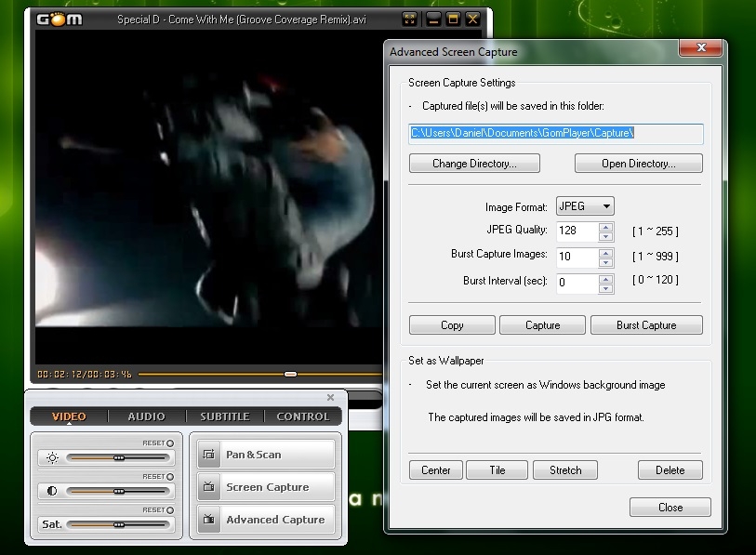This screenshot has width=756, height=555.
Task: Click Delete in Set as Wallpaper
Action: tap(670, 470)
